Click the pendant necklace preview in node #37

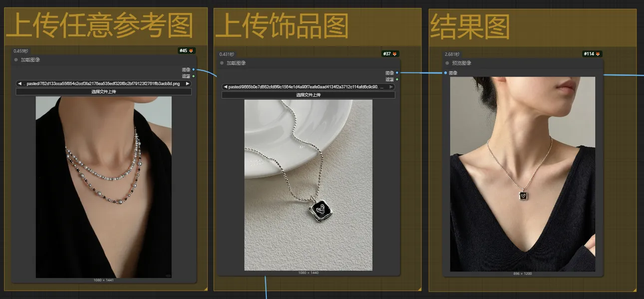click(308, 185)
